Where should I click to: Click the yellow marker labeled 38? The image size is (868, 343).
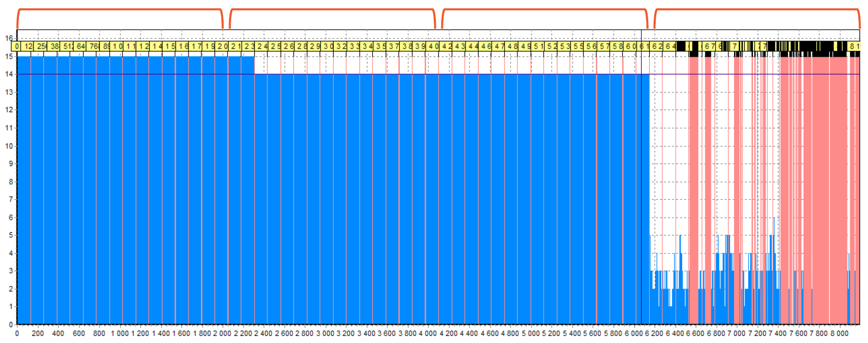click(x=55, y=46)
